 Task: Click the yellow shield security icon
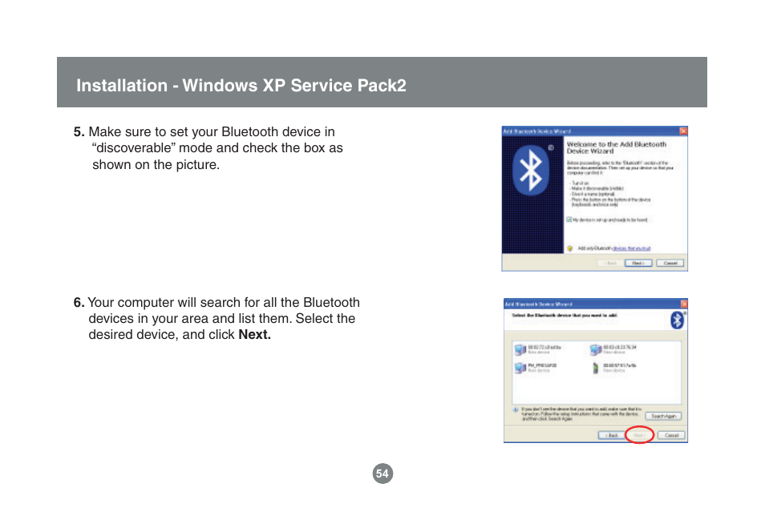[569, 248]
